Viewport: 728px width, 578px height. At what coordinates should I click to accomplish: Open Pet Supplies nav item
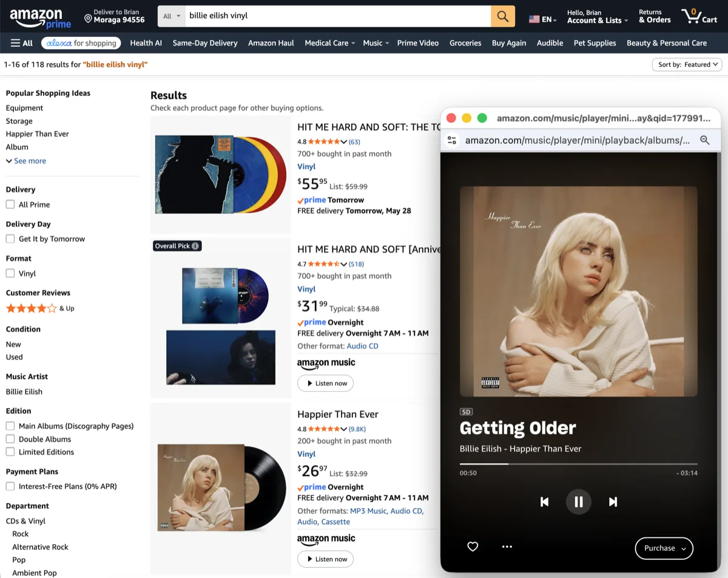[595, 43]
